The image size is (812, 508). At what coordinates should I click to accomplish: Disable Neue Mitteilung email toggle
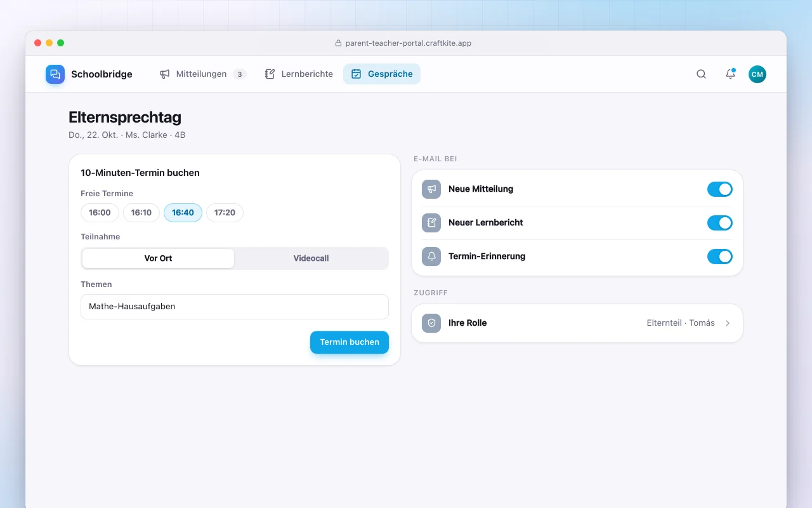tap(720, 189)
